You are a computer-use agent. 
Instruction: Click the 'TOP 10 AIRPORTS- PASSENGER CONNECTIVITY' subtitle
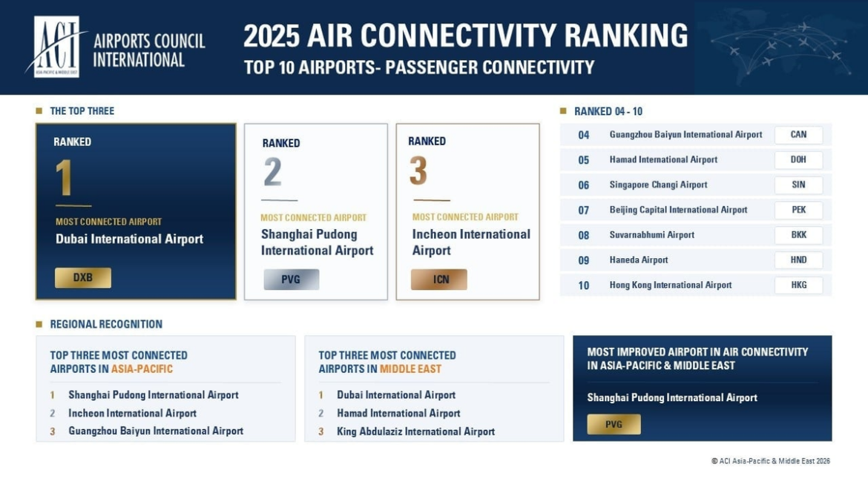tap(419, 67)
